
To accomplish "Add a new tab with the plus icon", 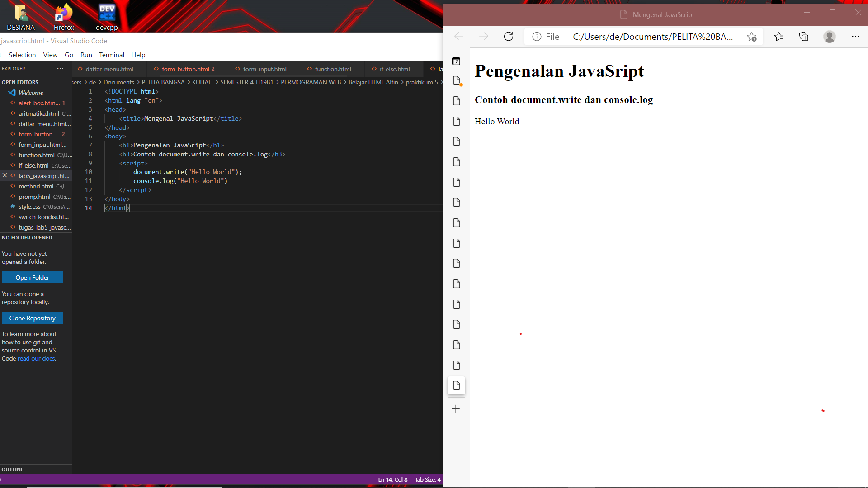I will (x=456, y=408).
